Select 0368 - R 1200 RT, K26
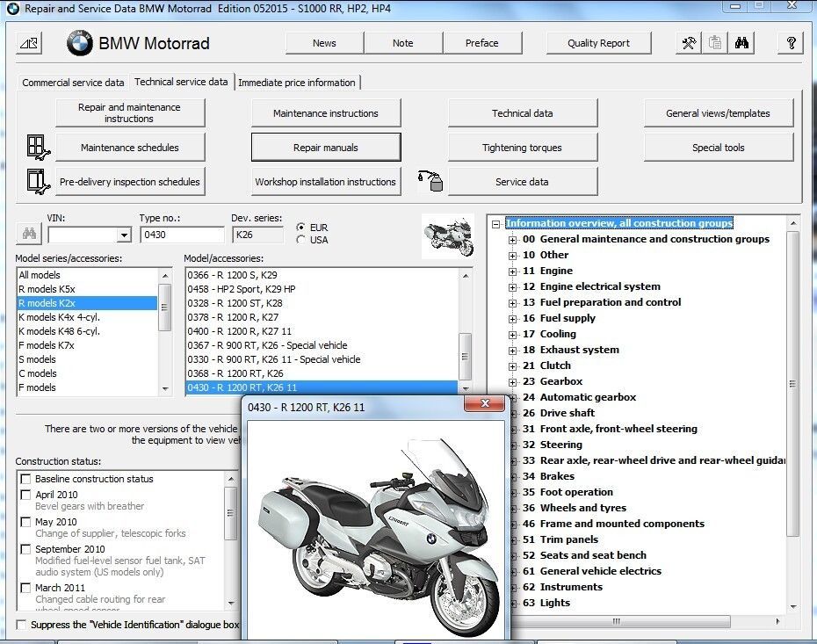This screenshot has height=644, width=817. click(322, 373)
